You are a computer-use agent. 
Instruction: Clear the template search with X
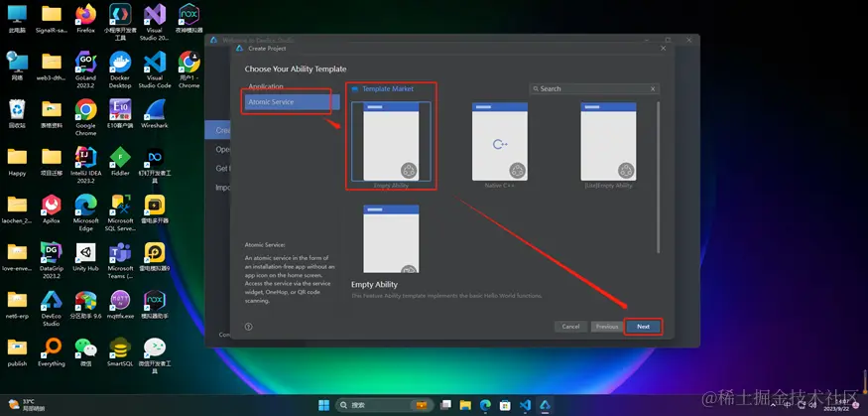[653, 88]
